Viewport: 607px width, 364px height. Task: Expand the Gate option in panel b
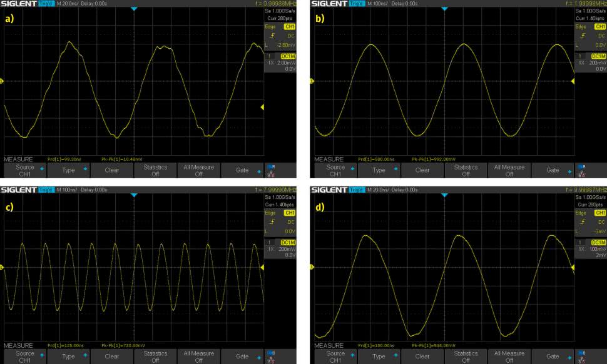(x=553, y=169)
